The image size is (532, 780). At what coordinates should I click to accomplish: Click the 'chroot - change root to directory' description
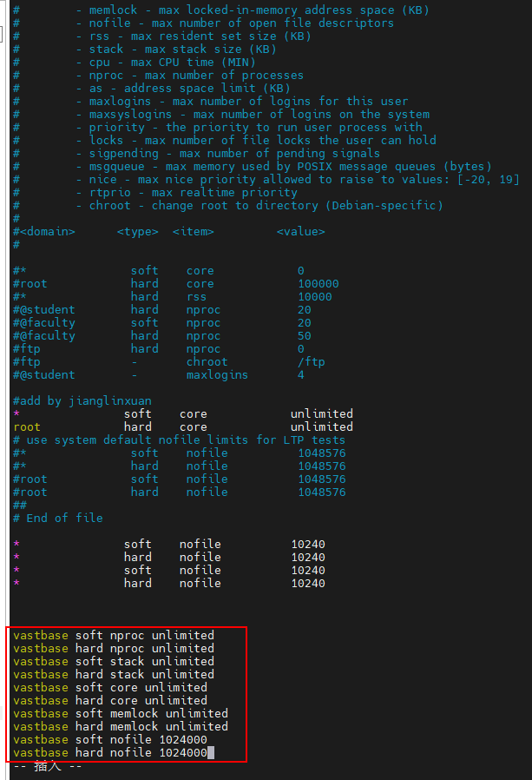pos(266,205)
